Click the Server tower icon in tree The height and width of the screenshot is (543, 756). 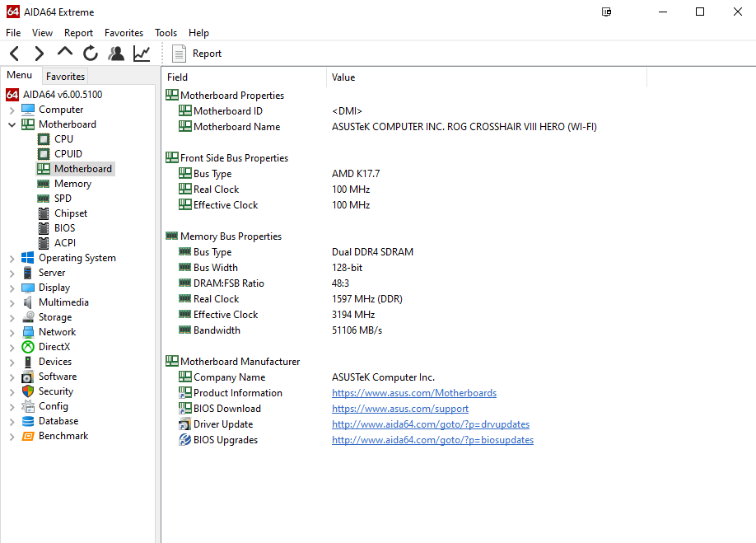28,273
